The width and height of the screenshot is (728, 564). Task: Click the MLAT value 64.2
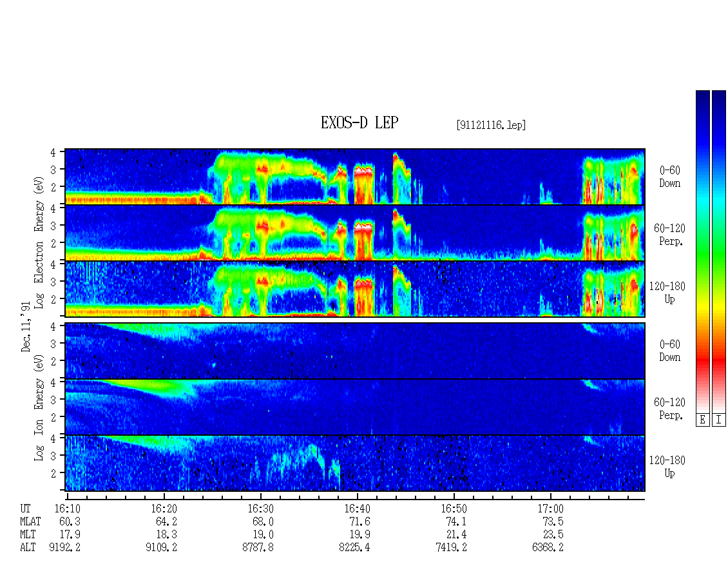point(166,521)
